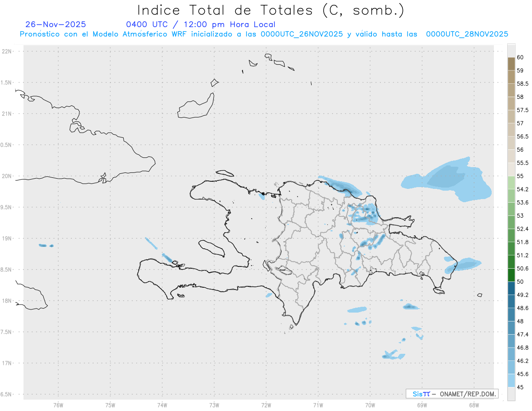532x411 pixels.
Task: Click the legend value '56.5'
Action: pyautogui.click(x=522, y=136)
